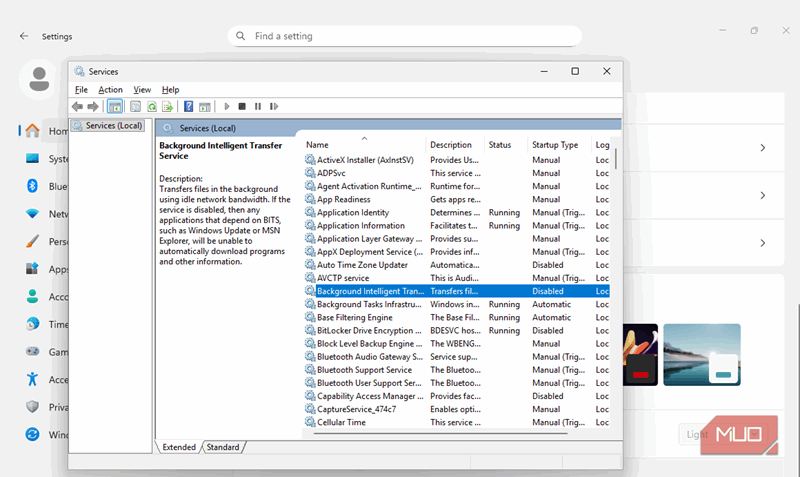Click the Export List toolbar icon
Screen dimensions: 800x477
tap(168, 106)
